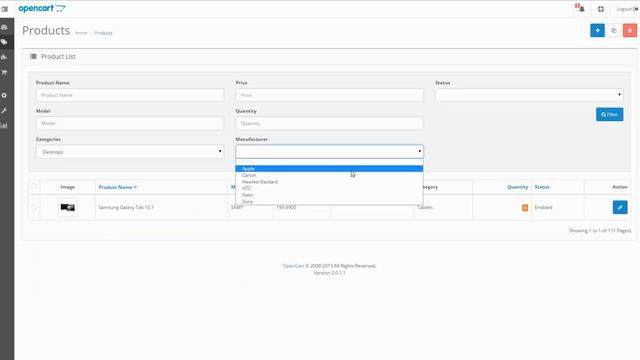Click the blue Add New product button
This screenshot has width=640, height=360.
(x=597, y=30)
